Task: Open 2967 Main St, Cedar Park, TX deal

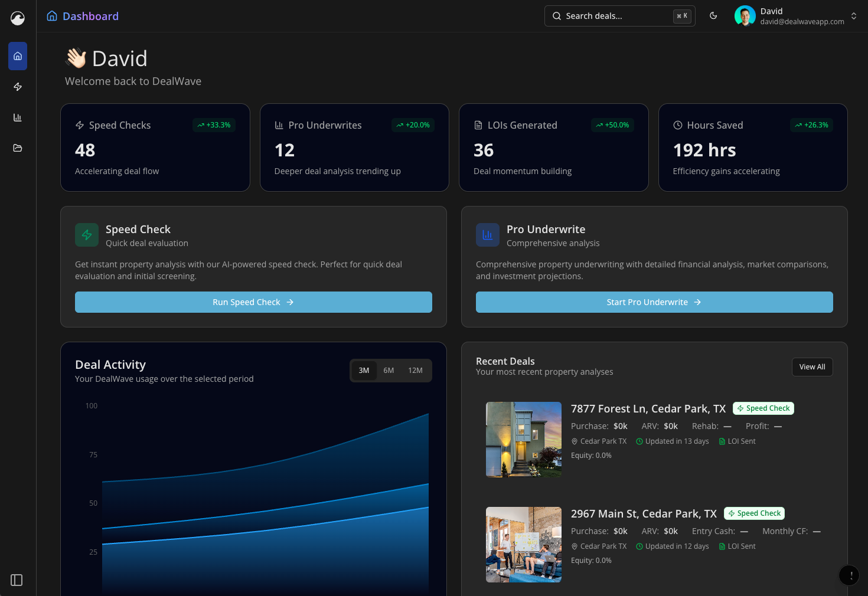Action: [x=644, y=514]
